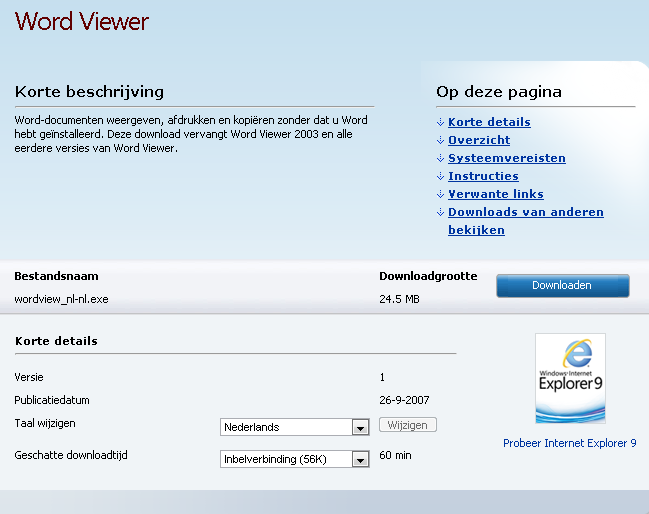
Task: Hit the arrow icon beside Instructies
Action: pyautogui.click(x=440, y=177)
